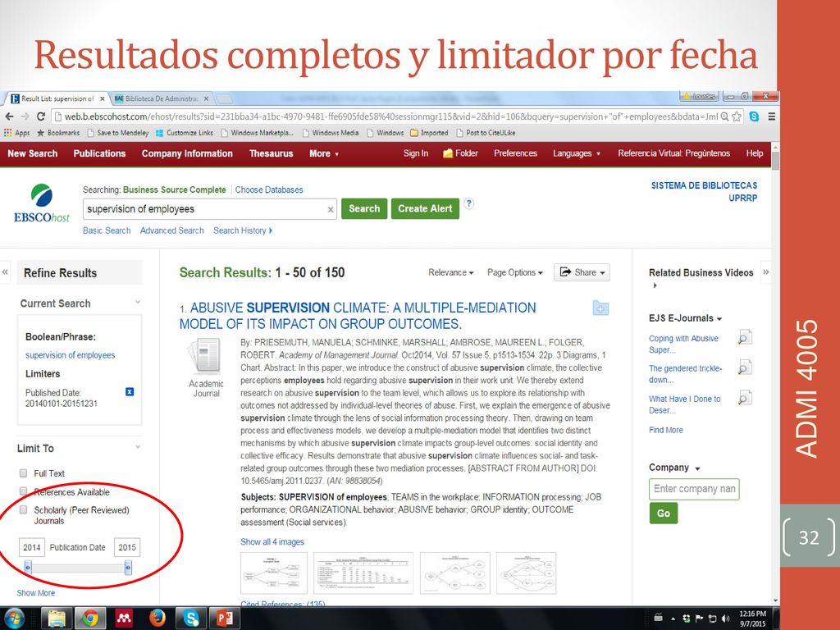The image size is (840, 630).
Task: Collapse the left Refine Results panel
Action: tap(5, 272)
